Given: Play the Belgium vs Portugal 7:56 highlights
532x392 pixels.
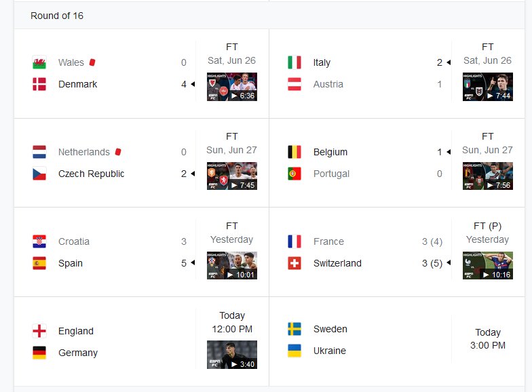Looking at the screenshot, I should 488,176.
